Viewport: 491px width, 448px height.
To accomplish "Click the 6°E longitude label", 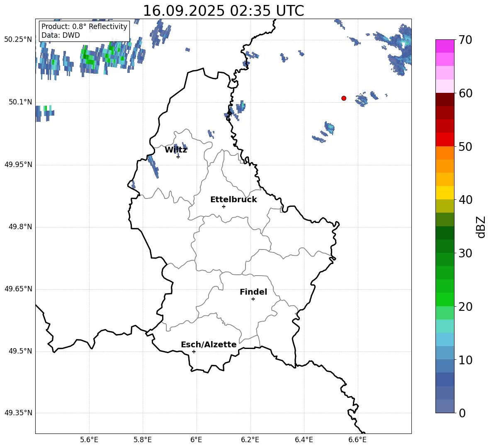I will point(196,440).
